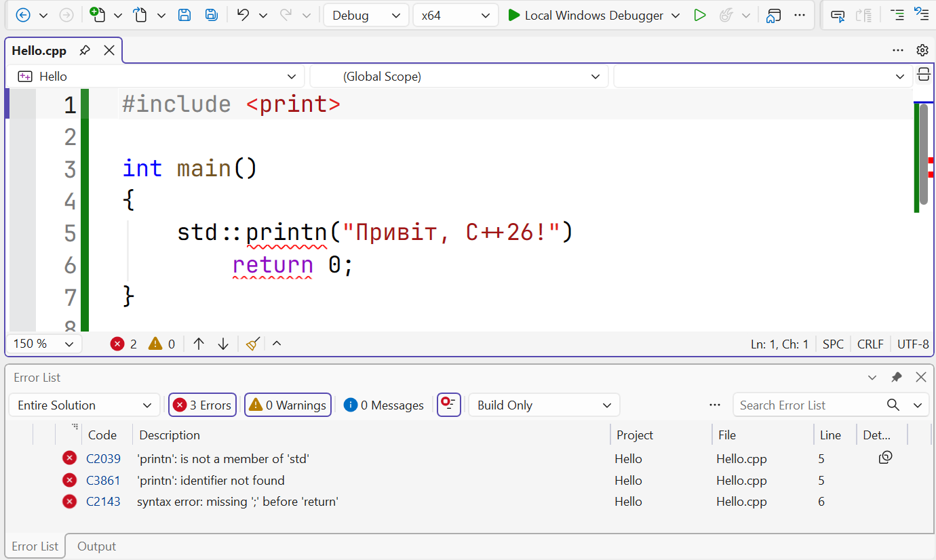Screen dimensions: 936x560
Task: Expand the caret next to the broom icon
Action: tap(277, 344)
